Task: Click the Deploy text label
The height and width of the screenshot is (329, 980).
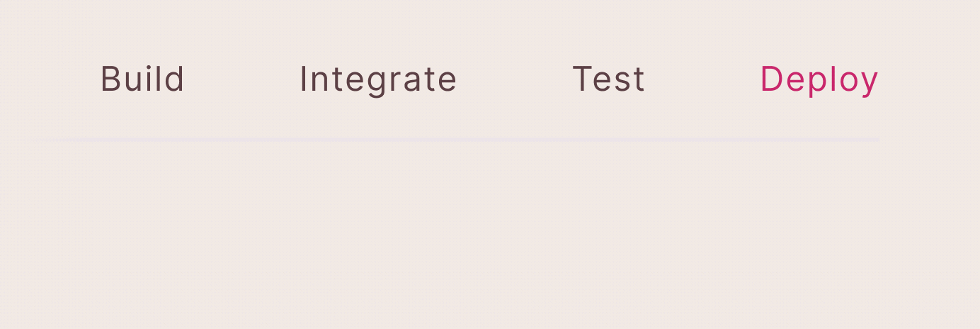Action: point(819,79)
